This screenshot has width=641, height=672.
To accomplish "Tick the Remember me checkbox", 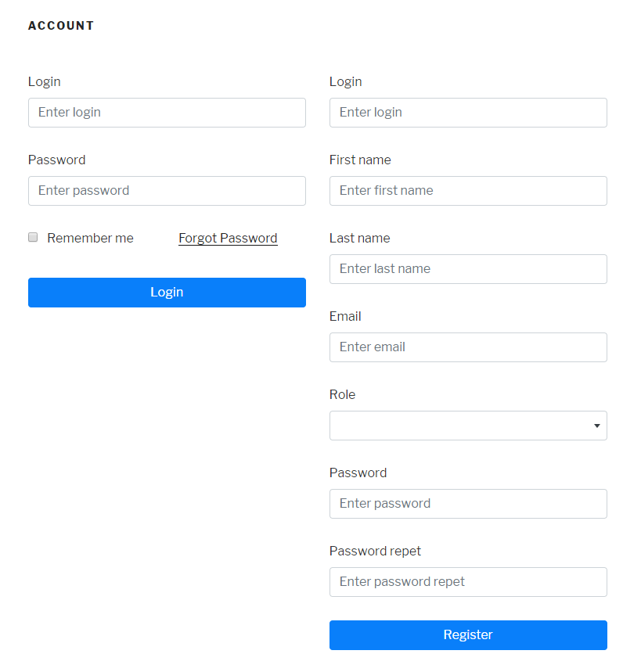I will point(33,237).
